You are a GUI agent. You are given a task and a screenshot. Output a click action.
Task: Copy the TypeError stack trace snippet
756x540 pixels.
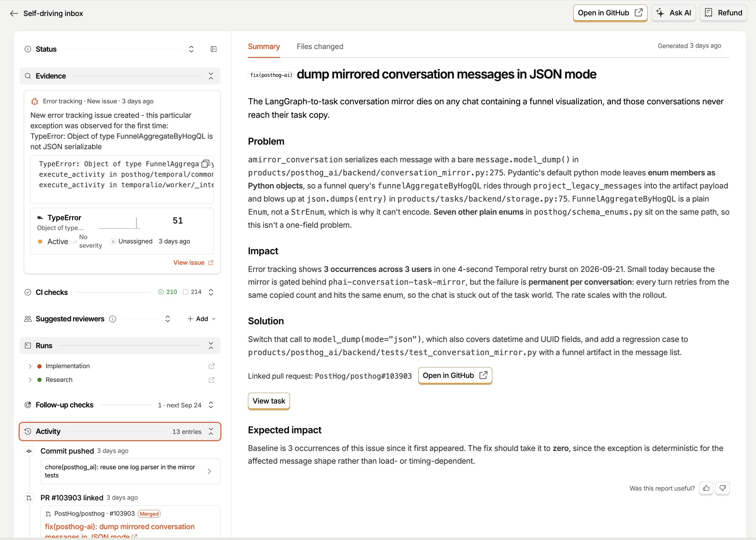point(206,163)
